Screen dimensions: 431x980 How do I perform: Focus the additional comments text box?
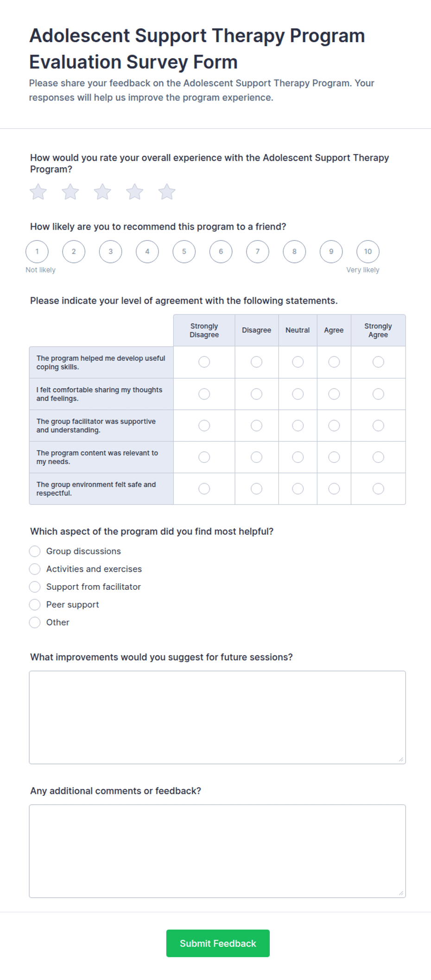217,851
